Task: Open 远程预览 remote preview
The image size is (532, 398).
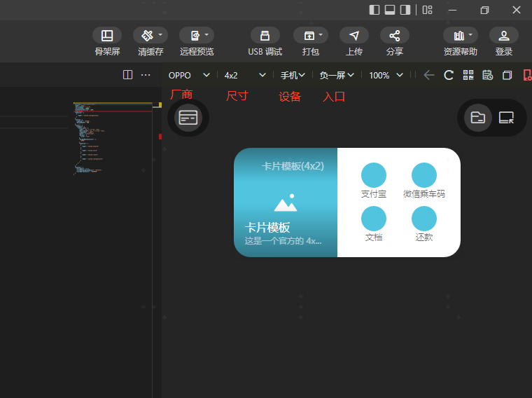Action: tap(196, 35)
